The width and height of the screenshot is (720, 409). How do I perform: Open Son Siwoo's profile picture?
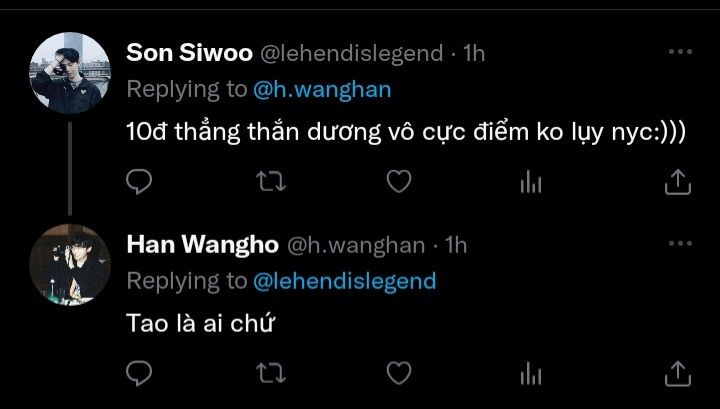click(x=70, y=73)
